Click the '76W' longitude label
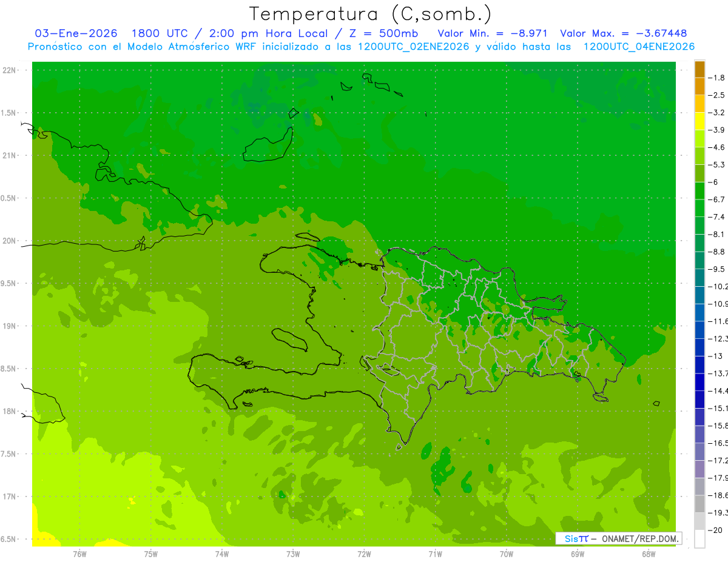The height and width of the screenshot is (562, 728). (79, 554)
